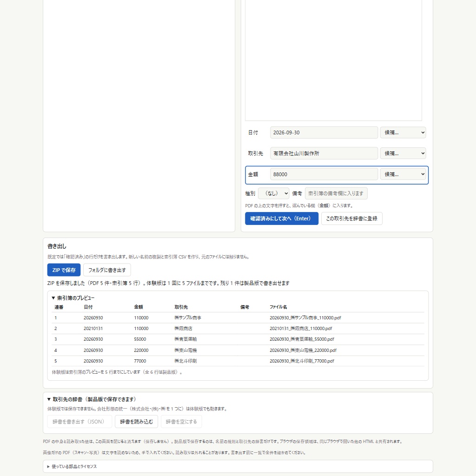Click the 連番 column header
The width and height of the screenshot is (476, 476).
[59, 307]
